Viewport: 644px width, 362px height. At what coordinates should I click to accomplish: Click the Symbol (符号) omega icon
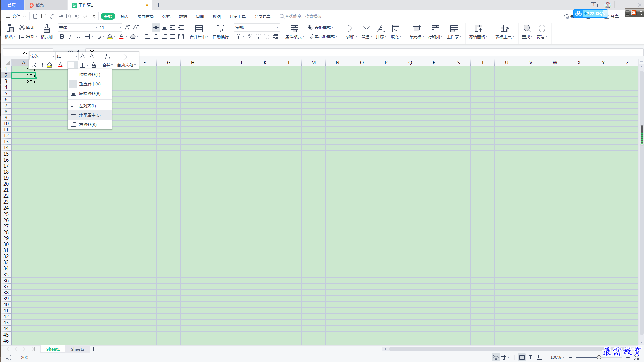(542, 28)
